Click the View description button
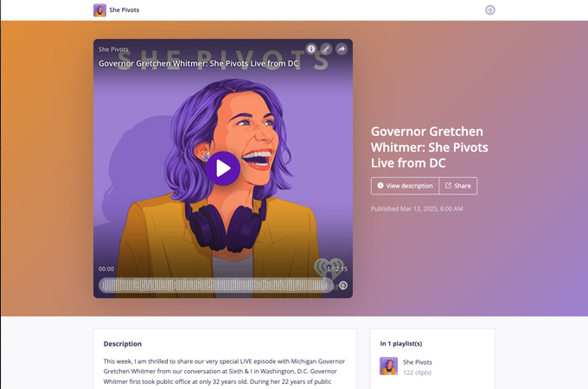Screen dimensions: 588x389 pos(405,186)
